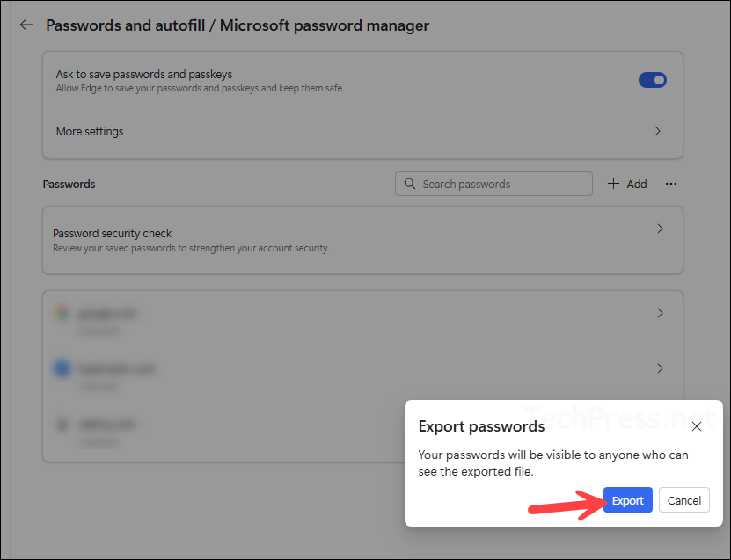
Task: Click the plus icon next to Add
Action: pos(613,184)
